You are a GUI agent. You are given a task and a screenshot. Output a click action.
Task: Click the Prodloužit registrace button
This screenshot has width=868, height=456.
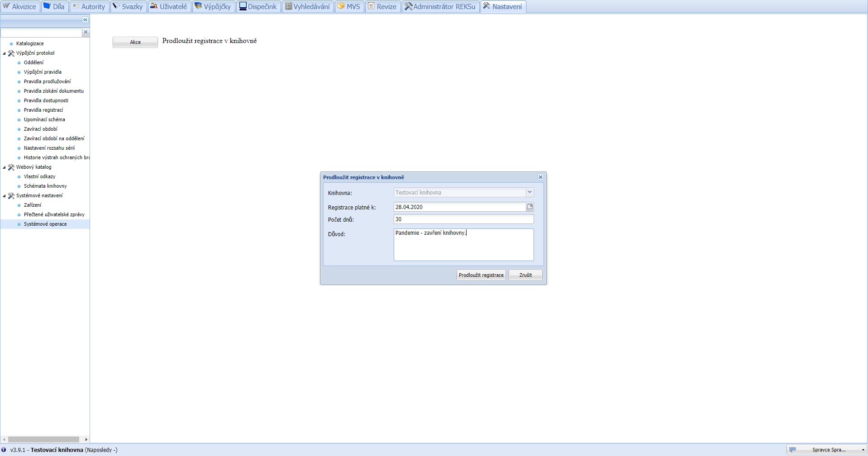[481, 275]
